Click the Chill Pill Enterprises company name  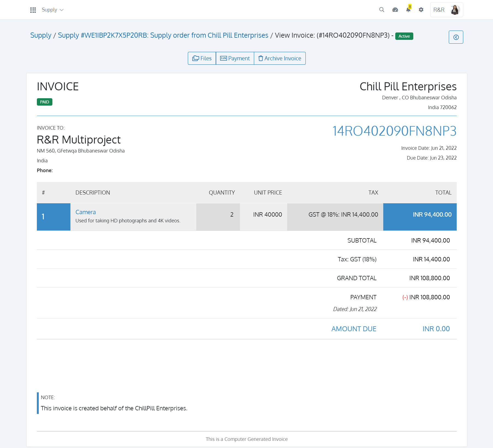(408, 86)
